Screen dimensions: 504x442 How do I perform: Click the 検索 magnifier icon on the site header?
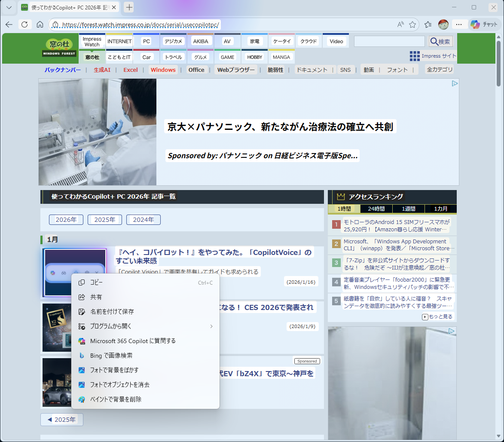[x=440, y=41]
